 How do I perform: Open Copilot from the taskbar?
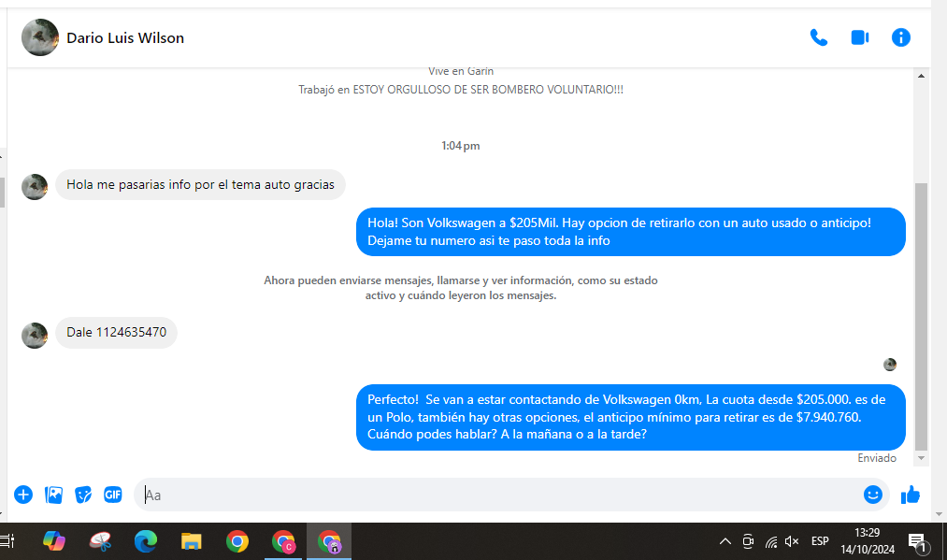tap(53, 541)
